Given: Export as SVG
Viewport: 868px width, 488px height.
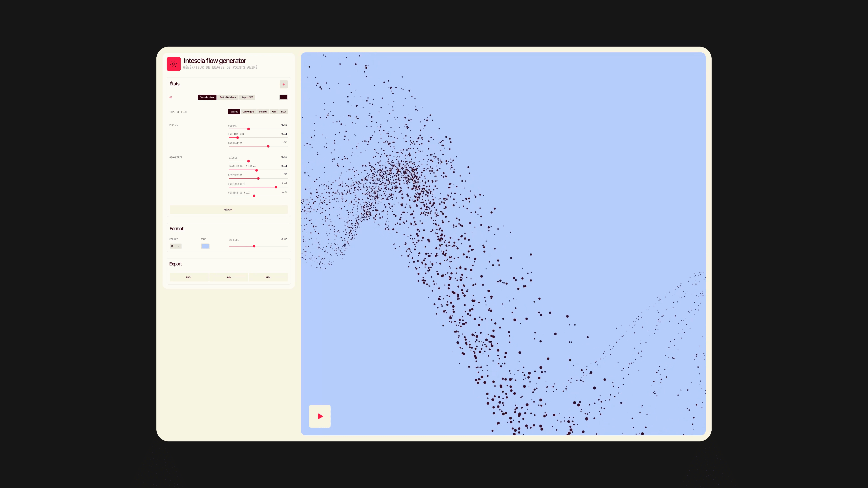Looking at the screenshot, I should coord(229,277).
